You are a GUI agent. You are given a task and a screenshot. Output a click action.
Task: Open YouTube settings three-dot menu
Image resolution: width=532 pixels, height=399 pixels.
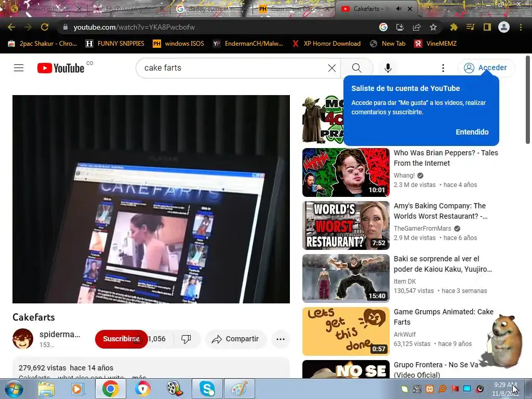443,68
